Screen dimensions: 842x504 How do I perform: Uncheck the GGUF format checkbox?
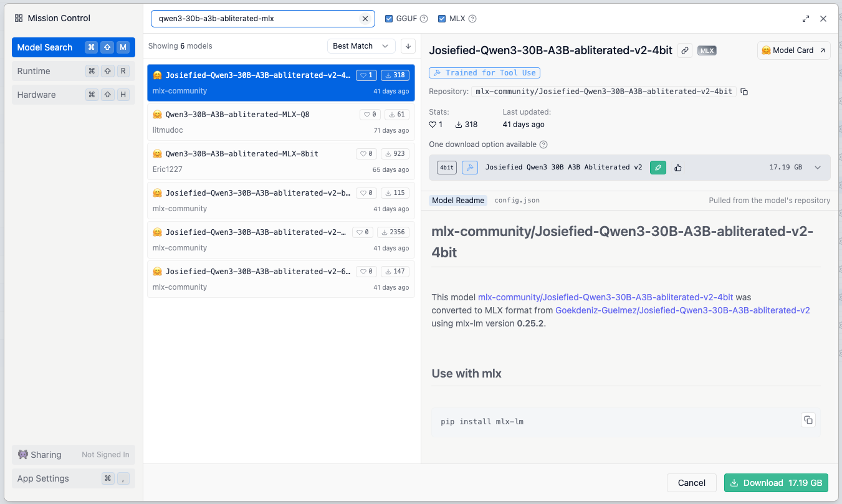(390, 19)
